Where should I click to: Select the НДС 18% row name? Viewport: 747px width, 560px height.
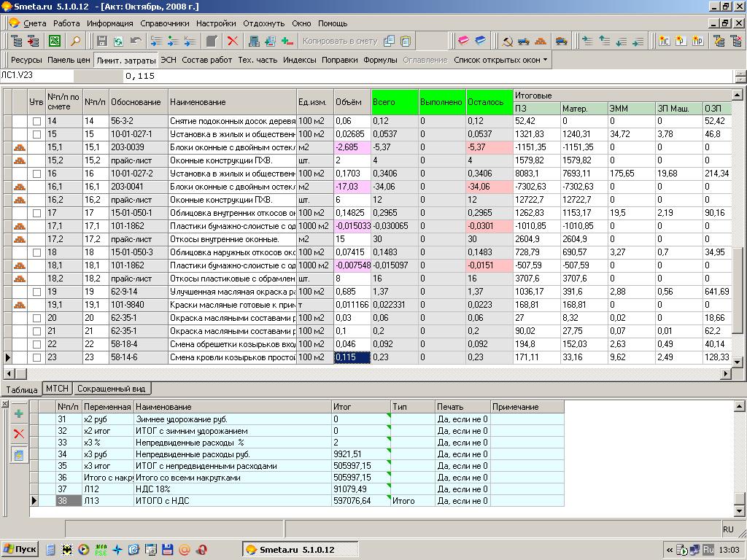[153, 489]
